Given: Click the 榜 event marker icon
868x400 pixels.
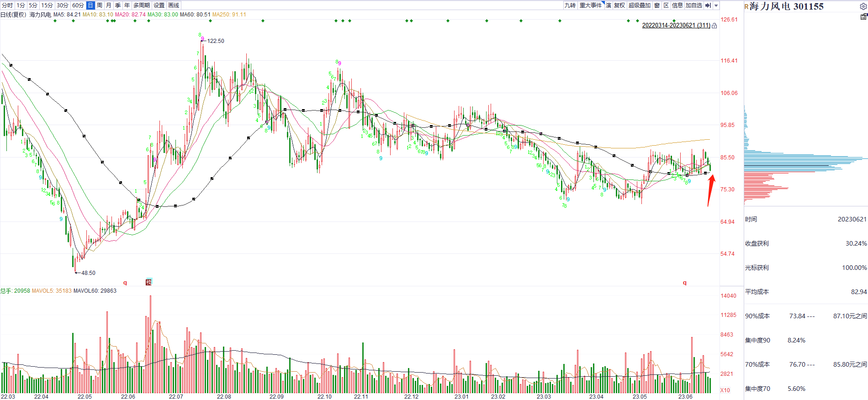Looking at the screenshot, I should pyautogui.click(x=148, y=282).
